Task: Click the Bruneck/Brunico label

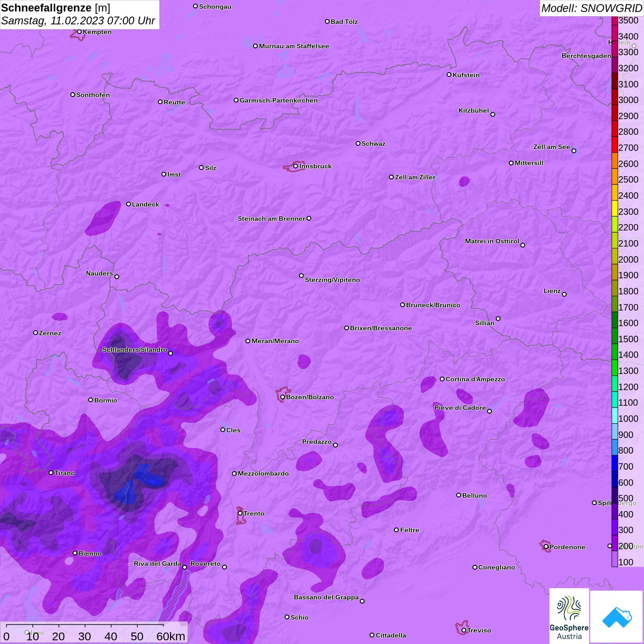Action: click(x=433, y=305)
